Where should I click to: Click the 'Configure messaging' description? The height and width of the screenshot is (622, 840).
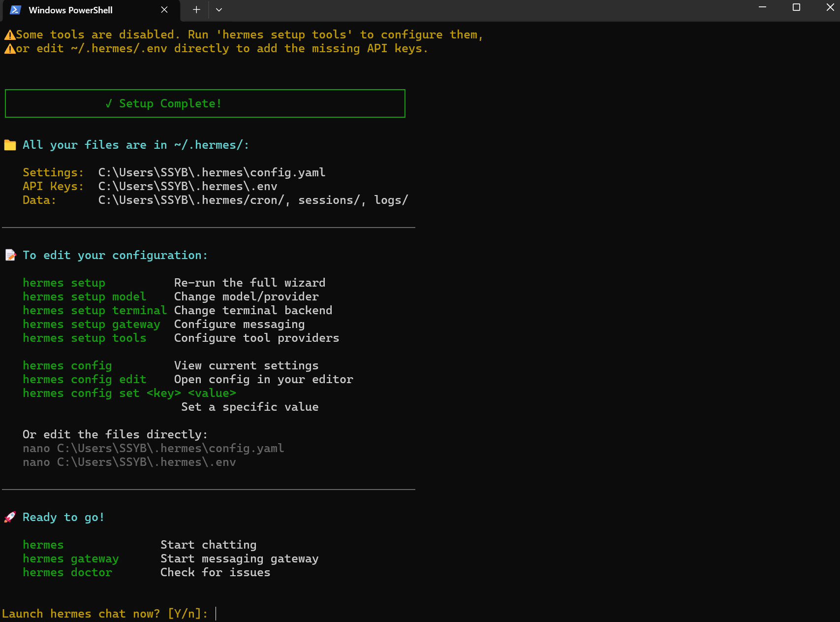(239, 325)
